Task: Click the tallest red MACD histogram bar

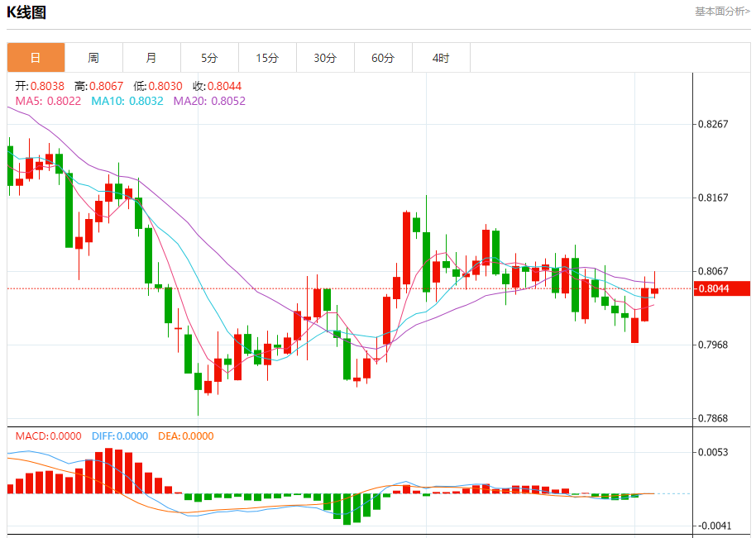Action: coord(109,471)
